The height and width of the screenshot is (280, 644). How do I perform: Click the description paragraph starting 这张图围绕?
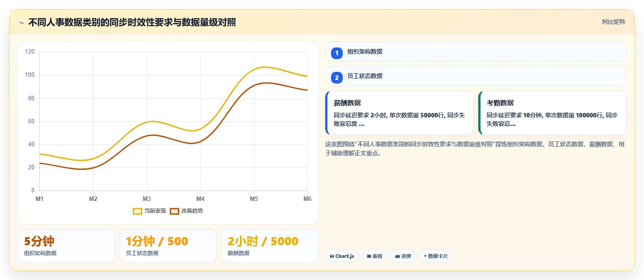476,149
